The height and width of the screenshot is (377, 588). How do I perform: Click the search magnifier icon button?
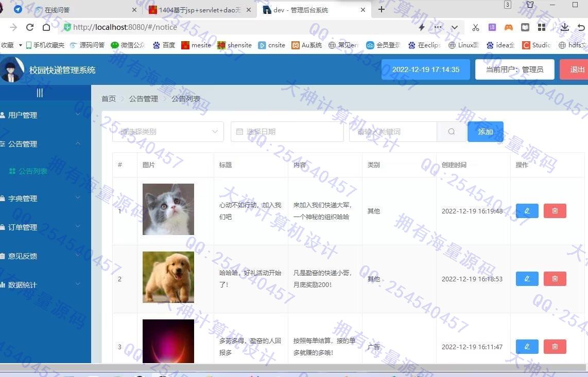coord(452,132)
